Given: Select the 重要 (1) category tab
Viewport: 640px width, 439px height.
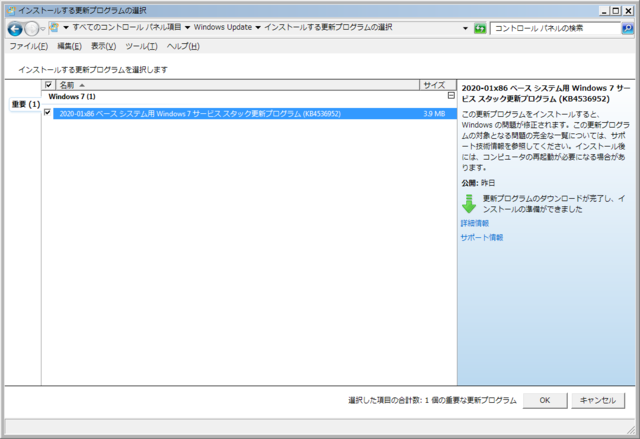Looking at the screenshot, I should (x=26, y=104).
